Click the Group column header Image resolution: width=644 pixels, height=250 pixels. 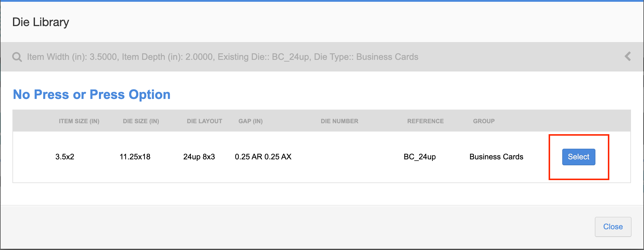484,121
